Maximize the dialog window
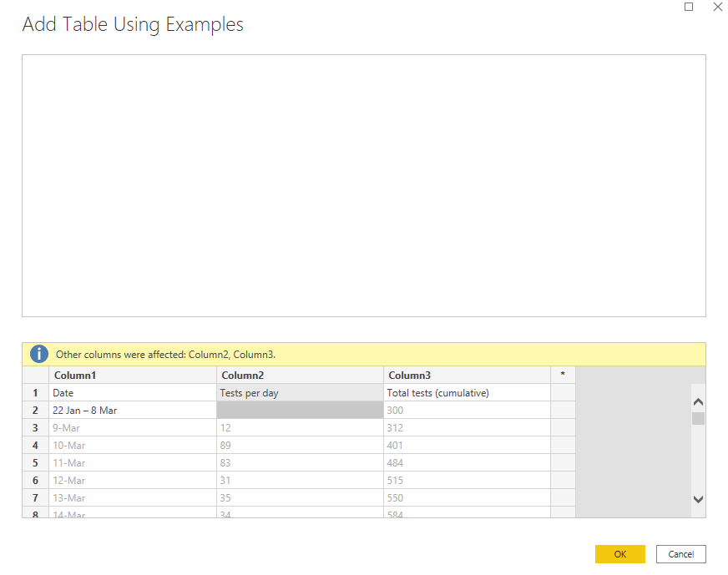Viewport: 728px width, 575px height. click(689, 7)
